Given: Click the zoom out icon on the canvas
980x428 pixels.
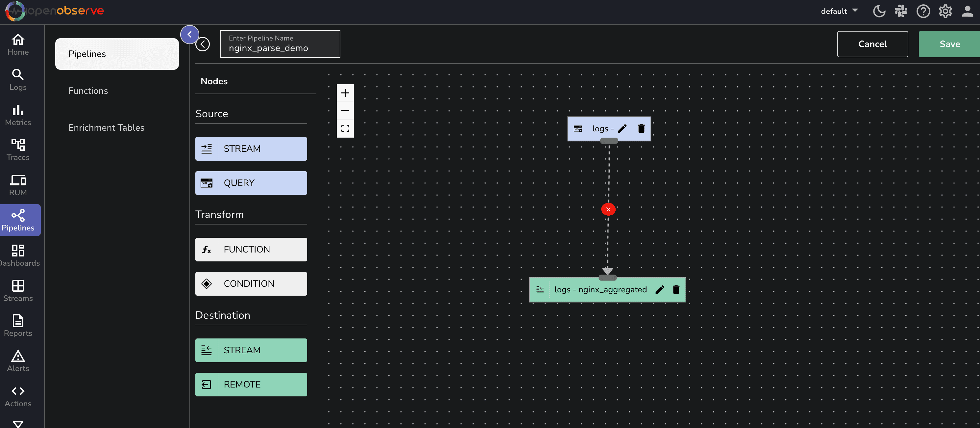Looking at the screenshot, I should coord(345,110).
